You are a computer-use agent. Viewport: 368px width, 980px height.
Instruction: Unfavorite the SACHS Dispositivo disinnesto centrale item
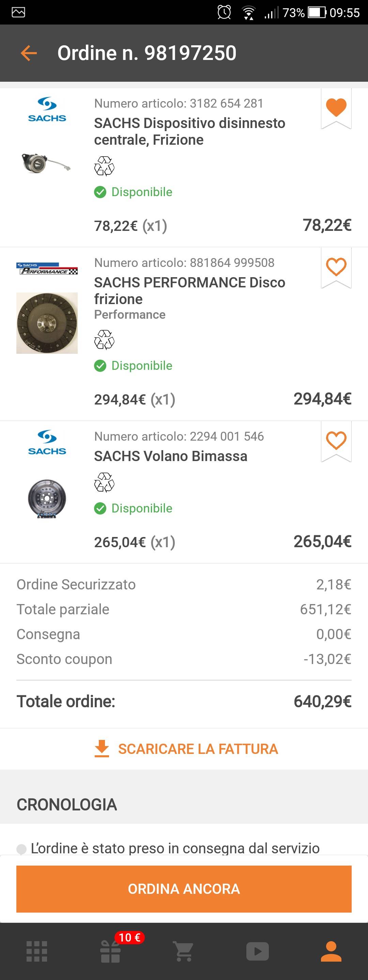point(336,107)
